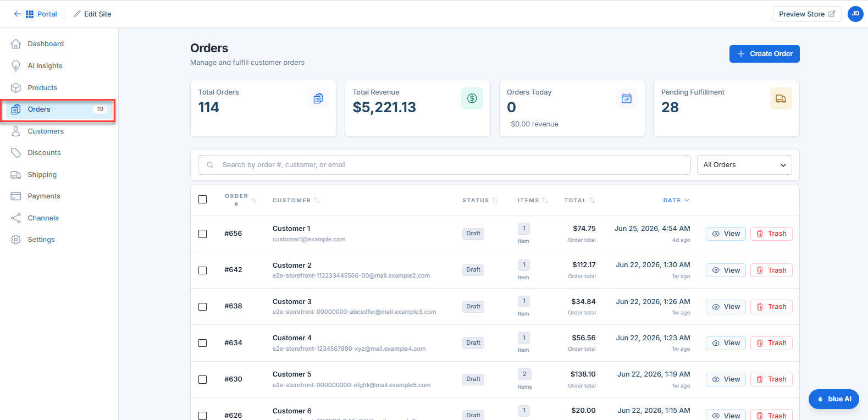This screenshot has width=868, height=420.
Task: Open the All Orders filter dropdown
Action: [744, 165]
